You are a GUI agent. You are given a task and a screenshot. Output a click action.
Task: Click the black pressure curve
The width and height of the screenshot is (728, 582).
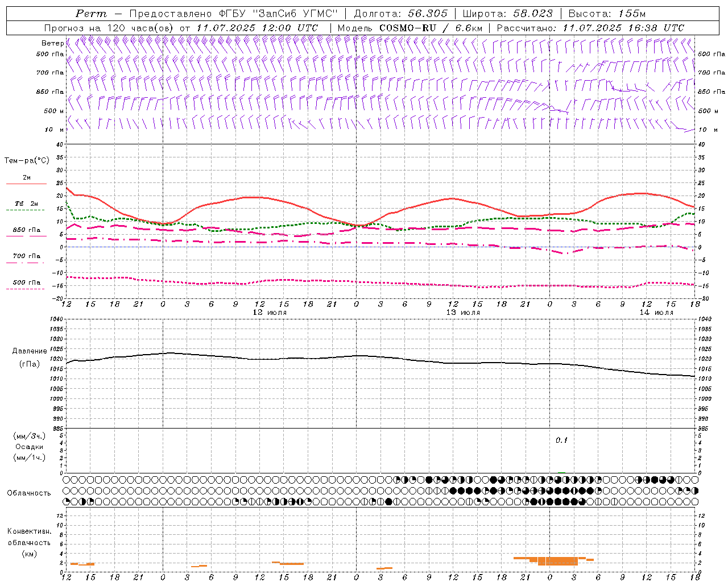pyautogui.click(x=380, y=358)
